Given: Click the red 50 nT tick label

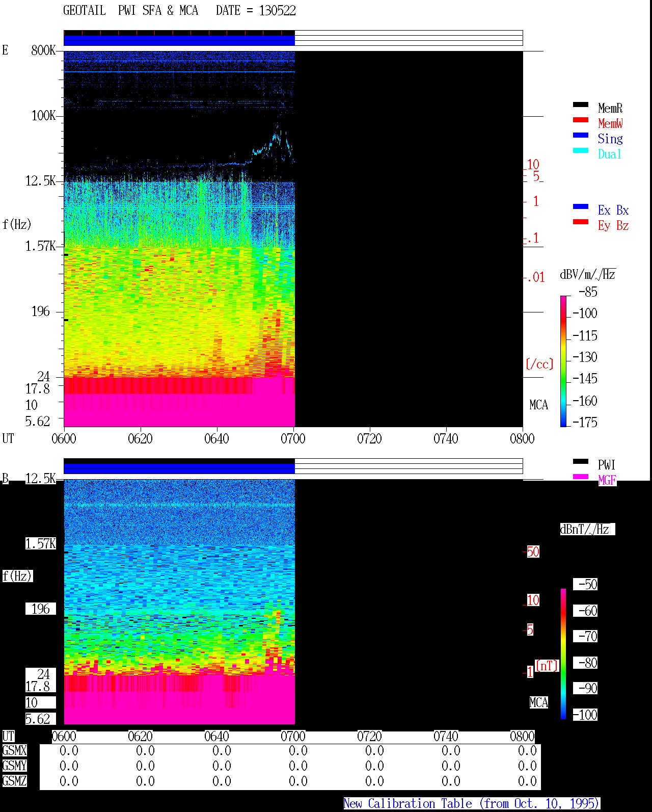Looking at the screenshot, I should pyautogui.click(x=533, y=552).
